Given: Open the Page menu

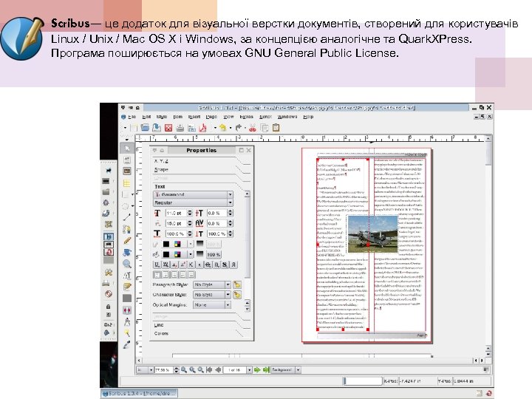Looking at the screenshot, I should [x=211, y=117].
